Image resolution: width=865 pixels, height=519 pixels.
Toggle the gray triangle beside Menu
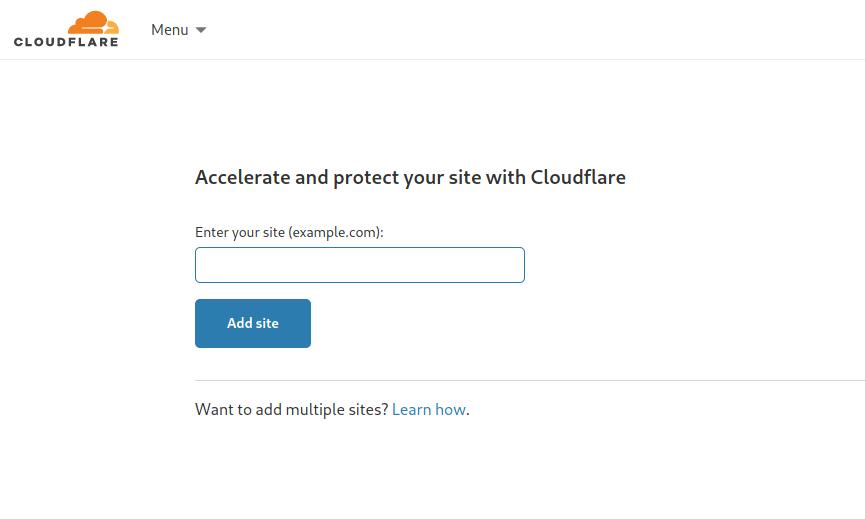click(x=201, y=30)
